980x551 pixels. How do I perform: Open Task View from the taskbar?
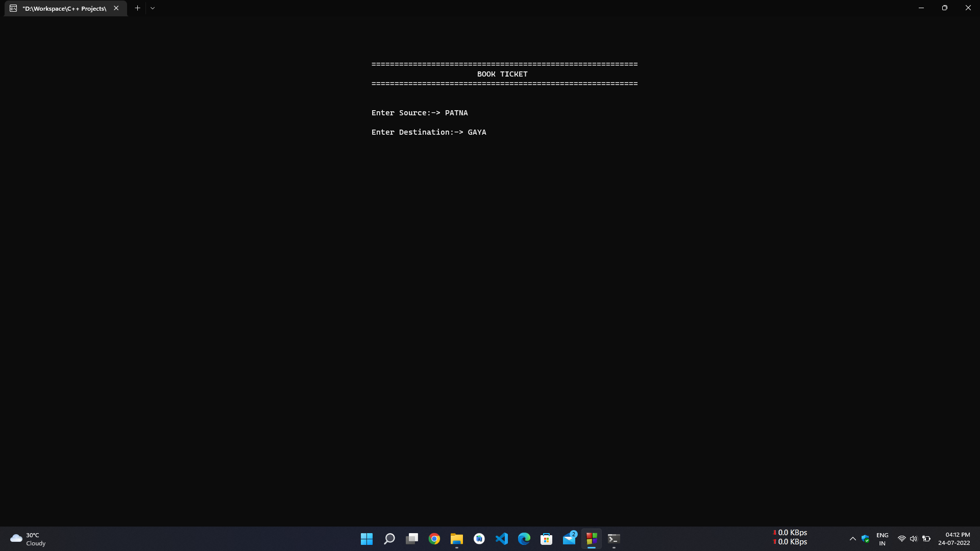coord(412,539)
